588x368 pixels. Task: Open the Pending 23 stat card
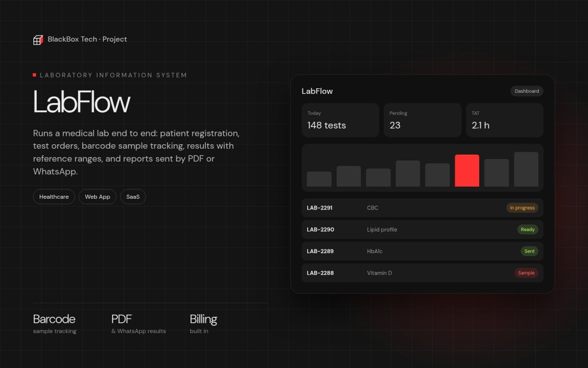click(422, 120)
